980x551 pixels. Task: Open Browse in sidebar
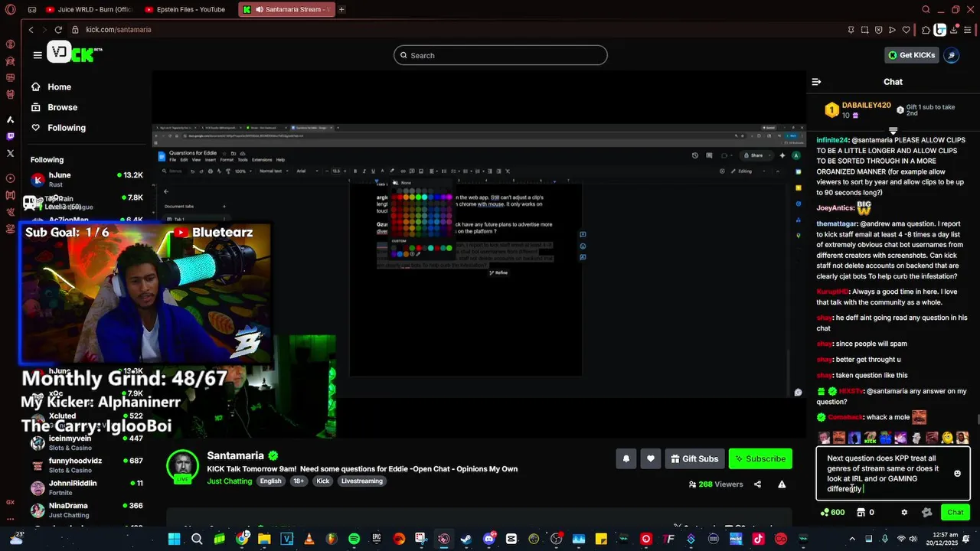click(x=54, y=107)
